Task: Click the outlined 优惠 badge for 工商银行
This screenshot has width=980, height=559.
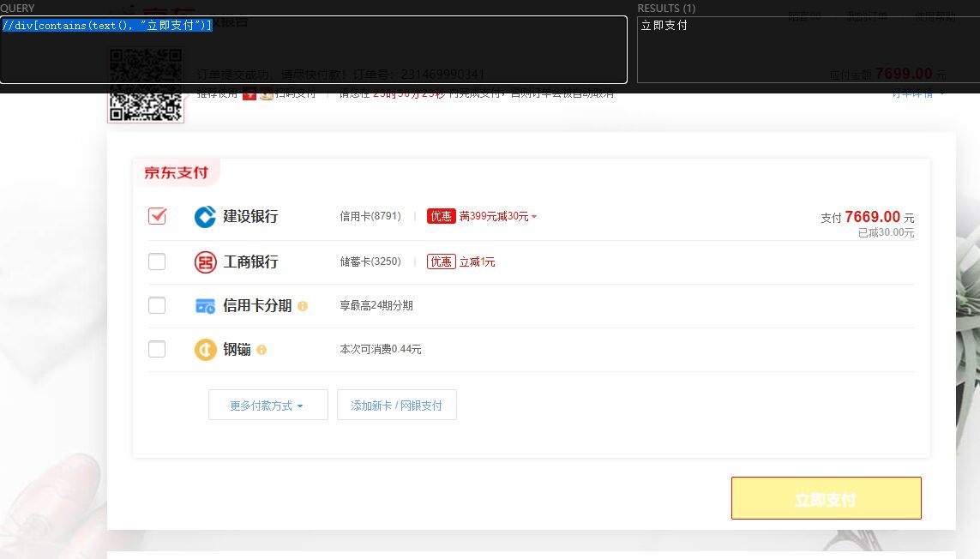Action: click(x=441, y=261)
